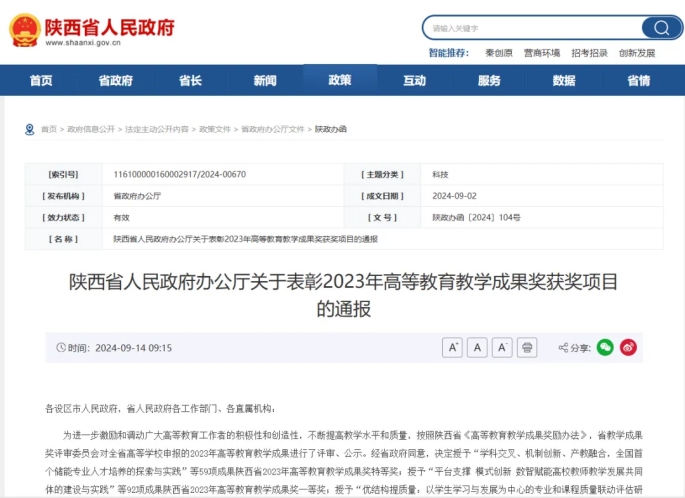Image resolution: width=685 pixels, height=498 pixels.
Task: Visit the 创新发展 recommended link
Action: (x=637, y=53)
